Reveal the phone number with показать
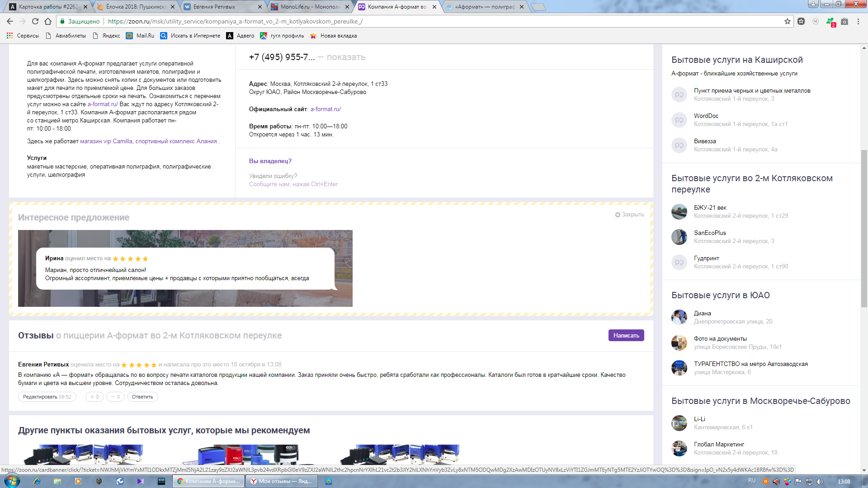Image resolution: width=868 pixels, height=488 pixels. (x=346, y=57)
